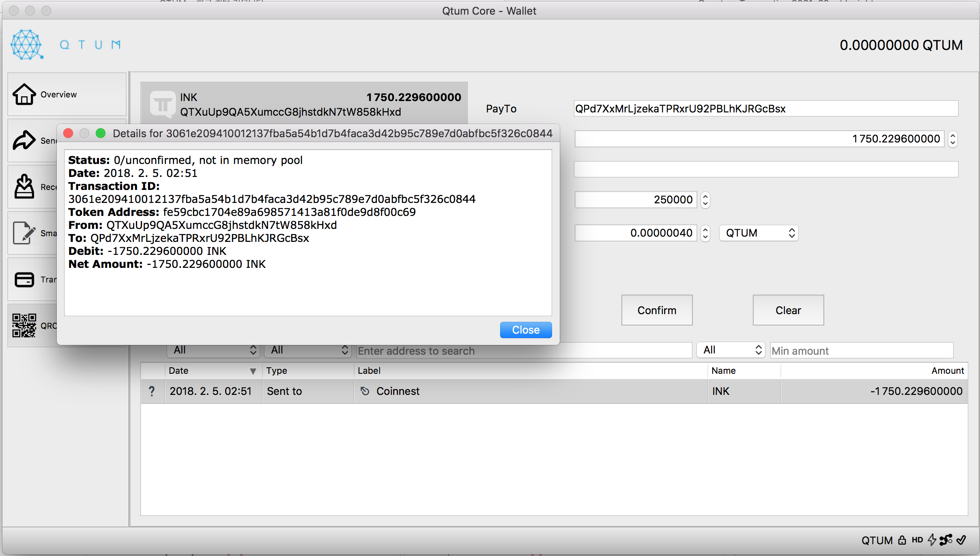
Task: Click the staking lightning bolt icon
Action: pyautogui.click(x=932, y=540)
